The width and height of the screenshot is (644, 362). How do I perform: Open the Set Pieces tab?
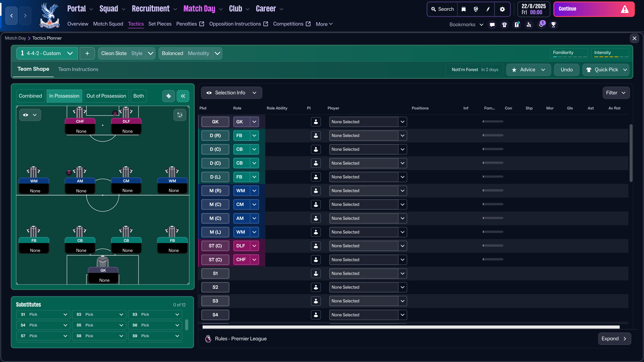tap(160, 24)
